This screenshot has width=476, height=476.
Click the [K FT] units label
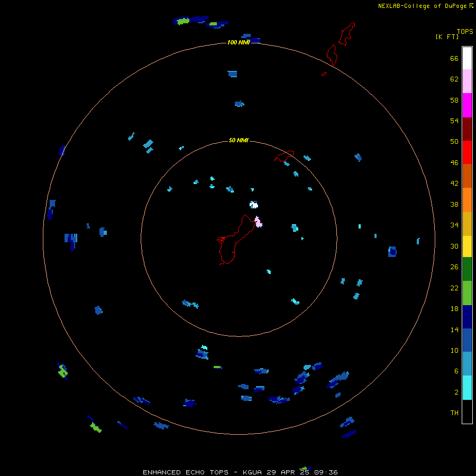447,36
